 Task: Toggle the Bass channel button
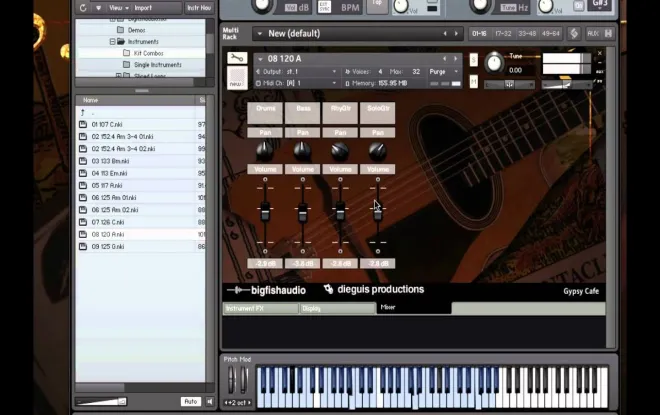(302, 113)
